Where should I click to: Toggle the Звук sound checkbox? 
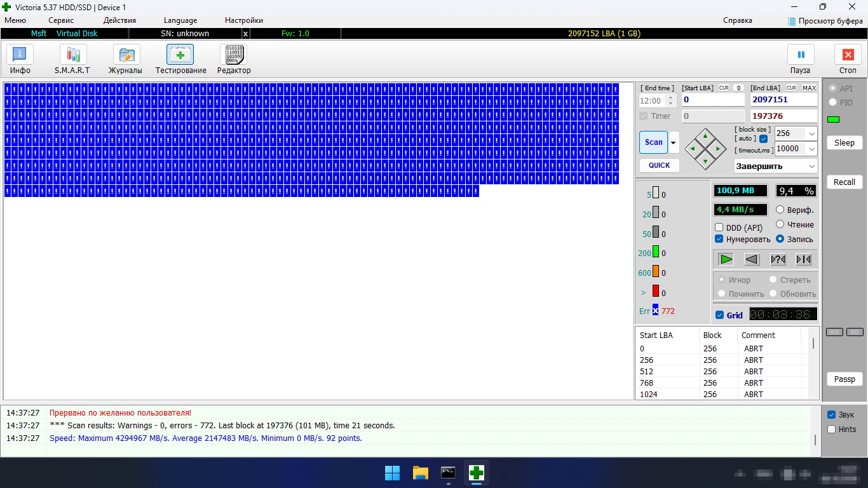tap(831, 415)
